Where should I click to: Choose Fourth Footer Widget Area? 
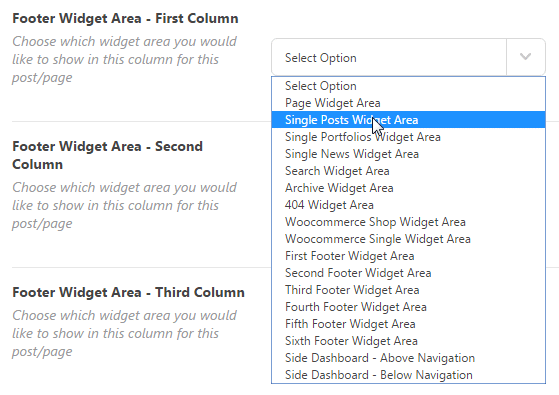click(x=408, y=307)
